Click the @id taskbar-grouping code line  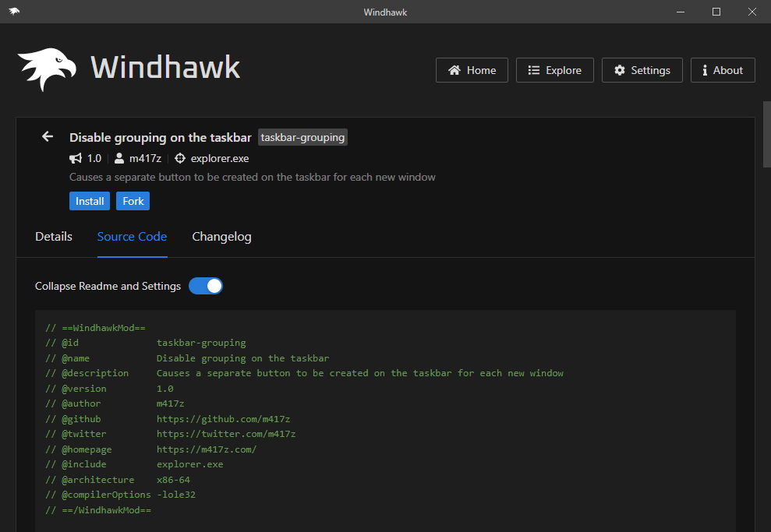coord(146,343)
